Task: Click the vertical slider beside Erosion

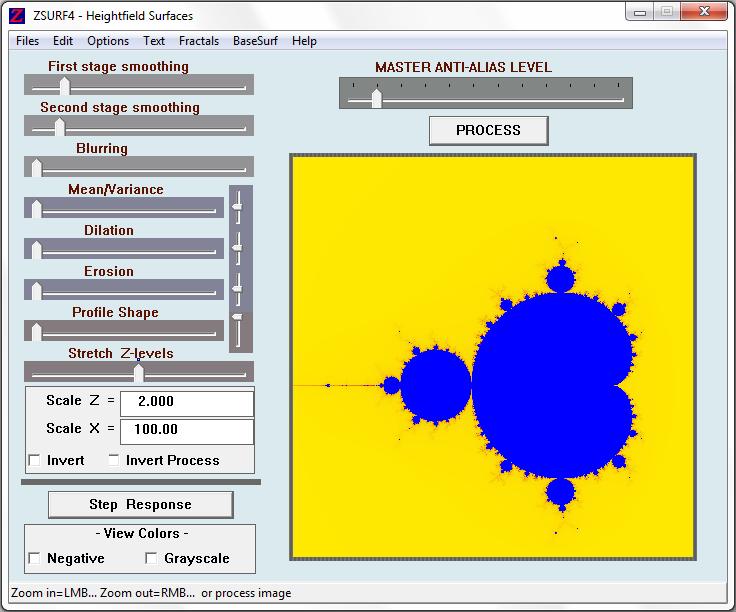Action: pyautogui.click(x=238, y=288)
